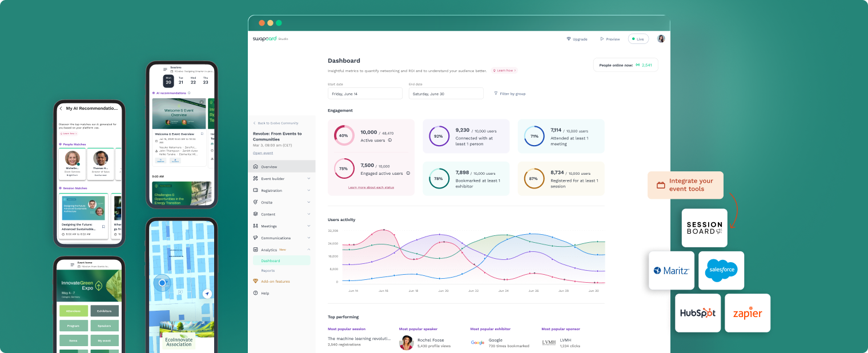Image resolution: width=868 pixels, height=353 pixels.
Task: Select the Overview home icon
Action: [254, 166]
